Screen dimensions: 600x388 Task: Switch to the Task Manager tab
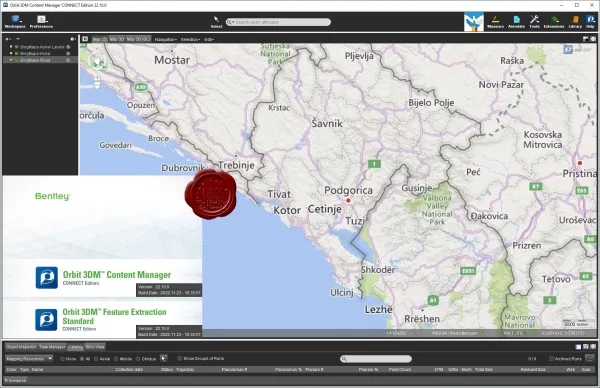tap(52, 347)
